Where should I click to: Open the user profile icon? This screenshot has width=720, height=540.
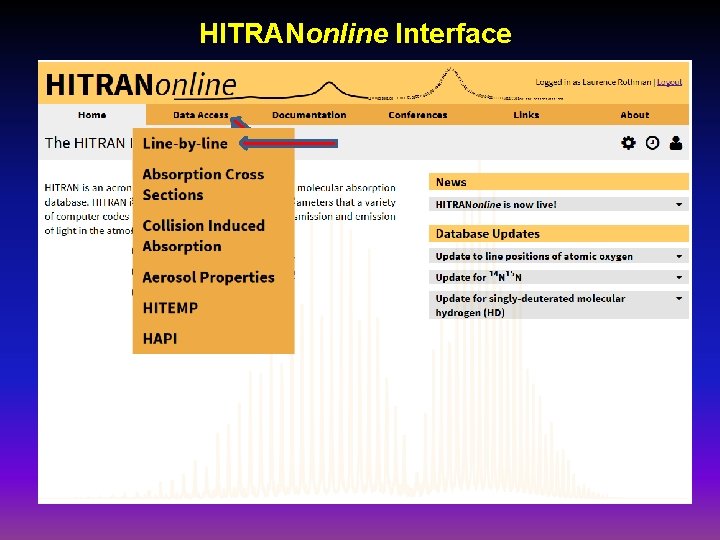676,143
